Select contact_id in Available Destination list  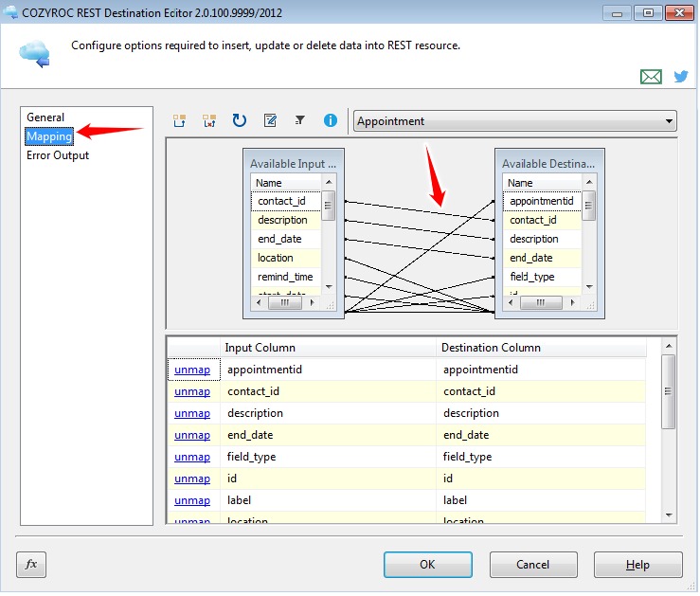[x=542, y=220]
